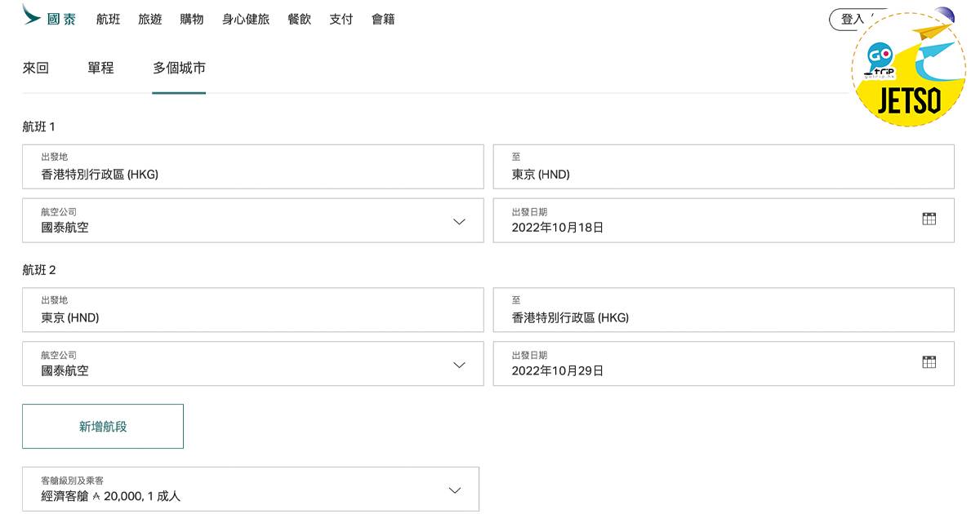Viewport: 980px width, 514px height.
Task: Open the 餐飲 menu
Action: pyautogui.click(x=299, y=19)
